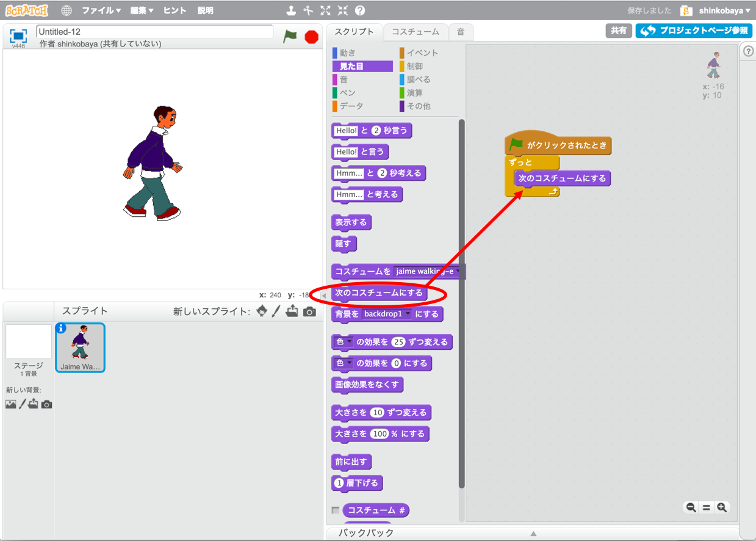Viewport: 756px width, 541px height.
Task: Select the 見た目 block category
Action: (x=362, y=66)
